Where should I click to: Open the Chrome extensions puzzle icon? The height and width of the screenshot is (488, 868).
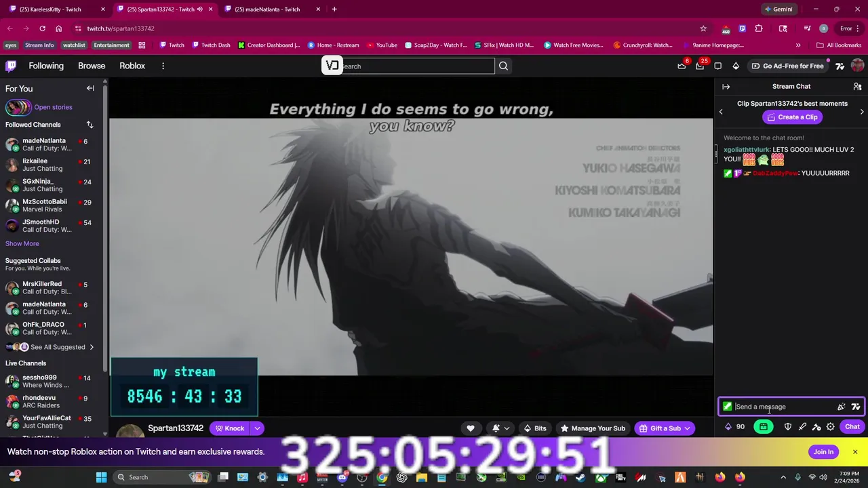click(x=759, y=28)
